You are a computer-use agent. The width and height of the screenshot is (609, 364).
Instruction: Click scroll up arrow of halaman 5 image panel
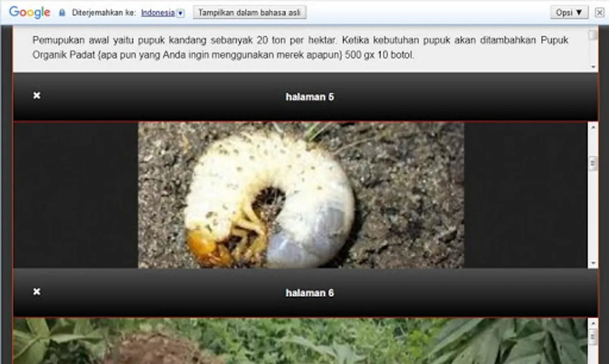pos(593,127)
